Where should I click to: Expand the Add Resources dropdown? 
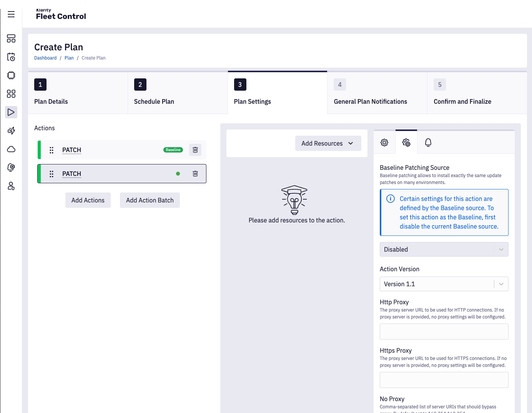point(328,143)
